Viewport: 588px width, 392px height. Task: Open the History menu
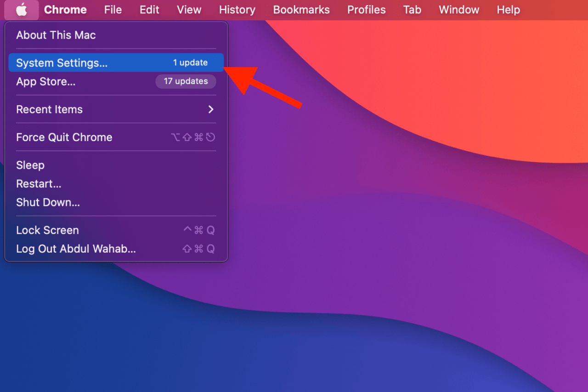[x=237, y=10]
